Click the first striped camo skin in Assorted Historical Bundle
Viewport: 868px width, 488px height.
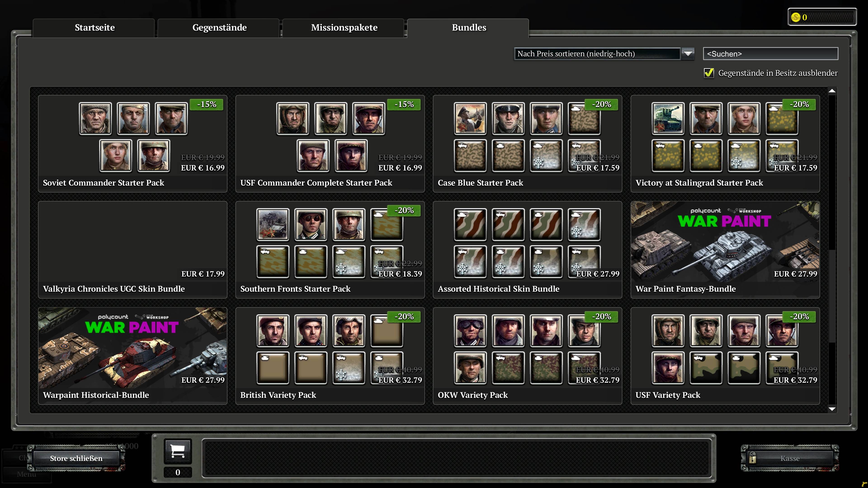[470, 225]
